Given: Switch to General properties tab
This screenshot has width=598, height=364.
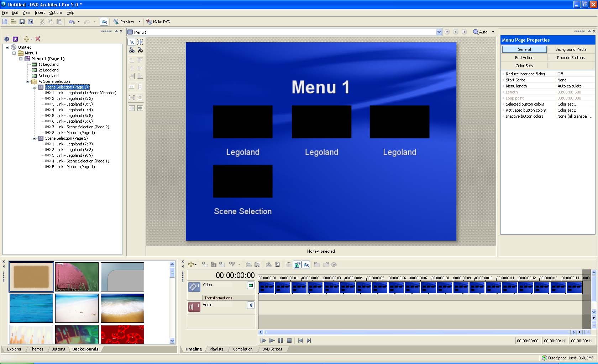Looking at the screenshot, I should [x=524, y=49].
